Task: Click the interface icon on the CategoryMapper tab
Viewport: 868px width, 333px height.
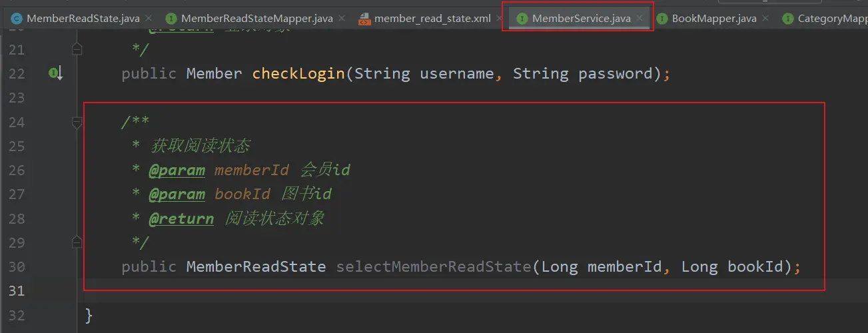Action: point(788,19)
